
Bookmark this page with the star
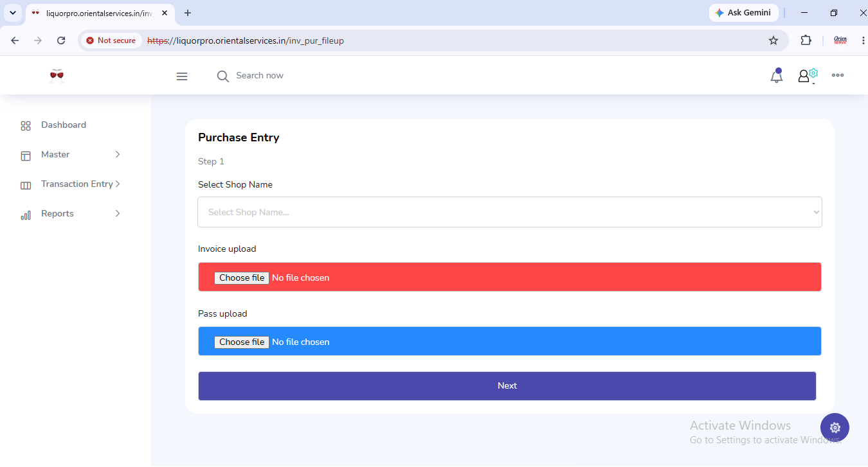pos(773,40)
